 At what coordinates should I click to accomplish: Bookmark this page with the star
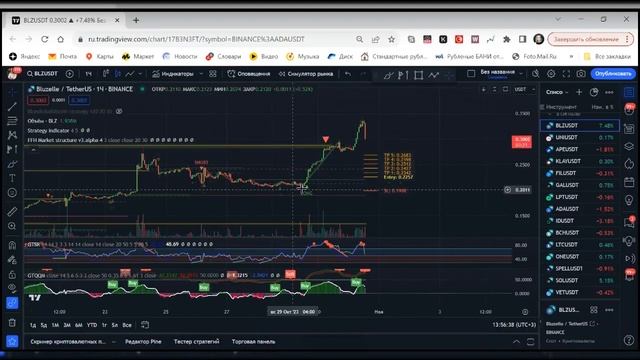391,39
